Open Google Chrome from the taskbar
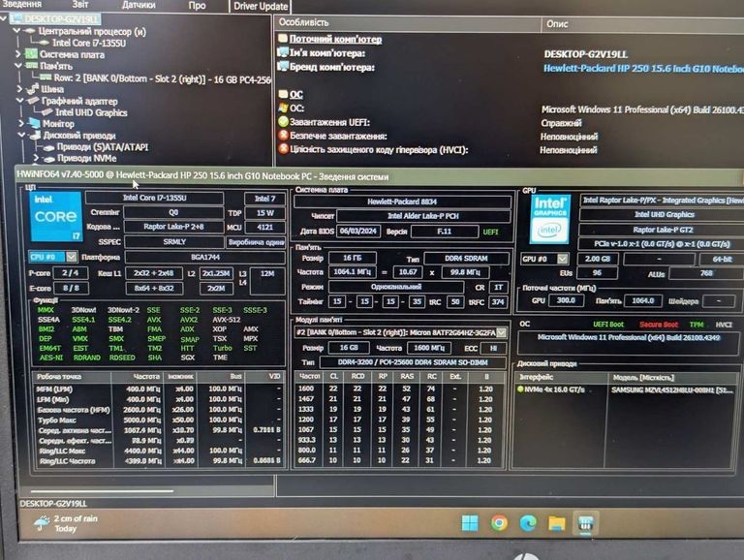Screen dimensions: 744x560 [499, 523]
